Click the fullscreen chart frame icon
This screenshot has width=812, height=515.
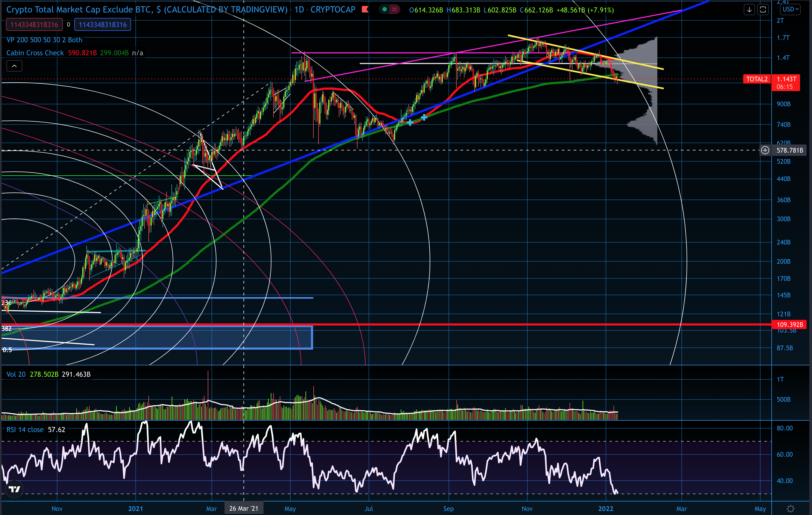763,10
